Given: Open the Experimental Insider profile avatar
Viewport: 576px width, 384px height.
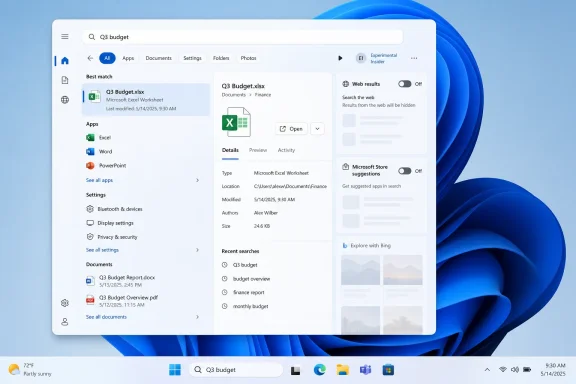Looking at the screenshot, I should tap(361, 58).
